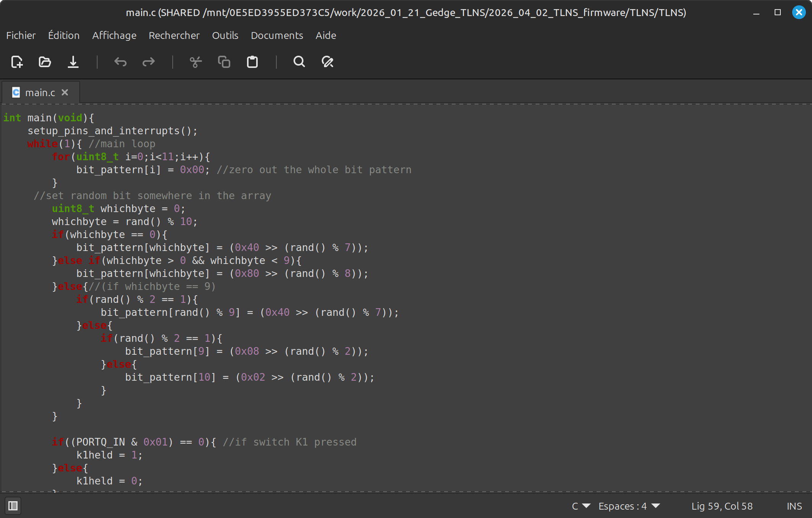The width and height of the screenshot is (812, 518).
Task: Toggle INS insert mode indicator
Action: point(794,506)
